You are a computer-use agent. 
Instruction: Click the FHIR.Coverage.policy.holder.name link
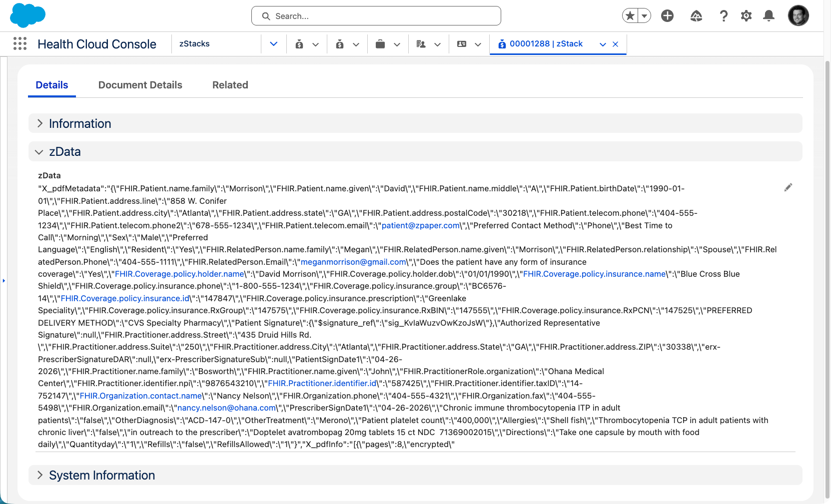point(180,274)
